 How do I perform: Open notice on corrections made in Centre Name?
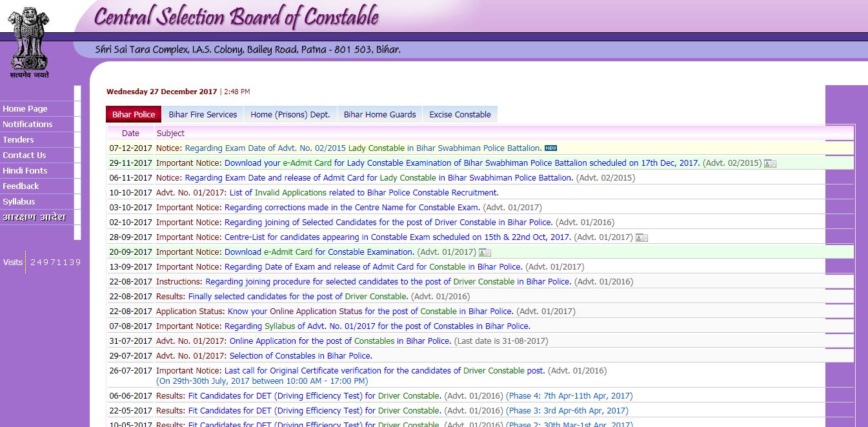(x=352, y=208)
